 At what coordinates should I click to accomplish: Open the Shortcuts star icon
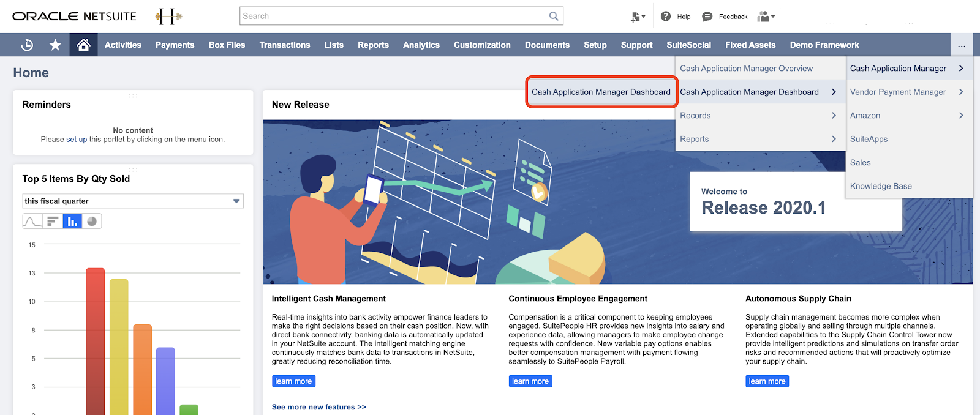55,45
